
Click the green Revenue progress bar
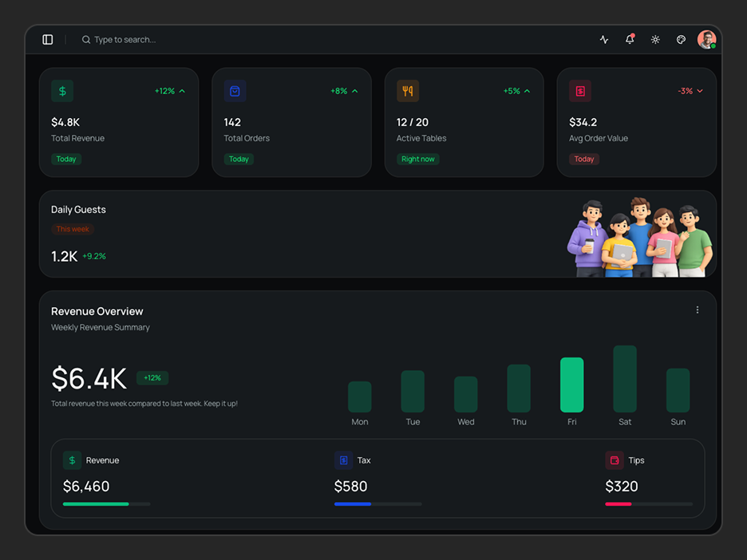pyautogui.click(x=107, y=504)
